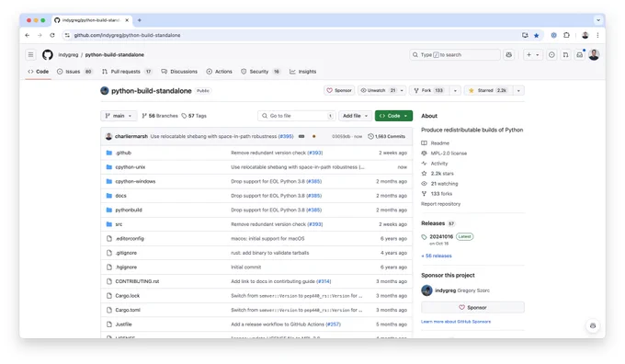The width and height of the screenshot is (625, 364).
Task: Open the Discussions tab
Action: pos(179,72)
